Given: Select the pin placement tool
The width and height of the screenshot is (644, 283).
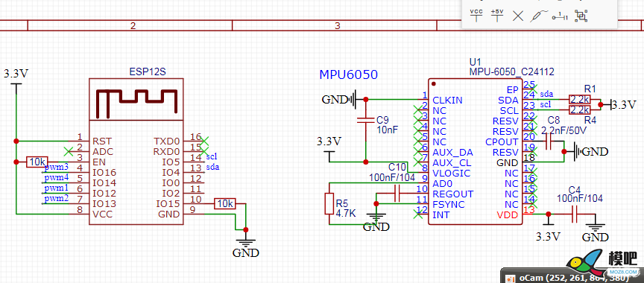Looking at the screenshot, I should [x=559, y=16].
